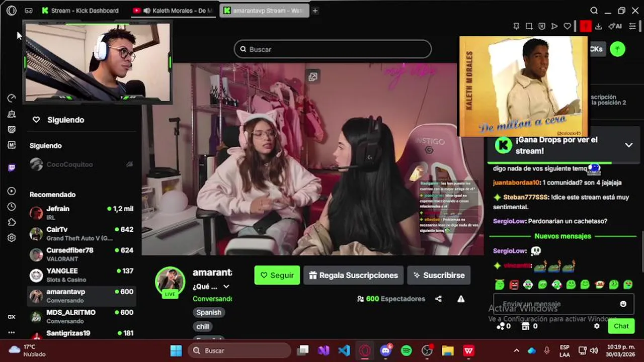Click the heart bookmark icon in the toolbar
The image size is (644, 362).
[x=568, y=26]
